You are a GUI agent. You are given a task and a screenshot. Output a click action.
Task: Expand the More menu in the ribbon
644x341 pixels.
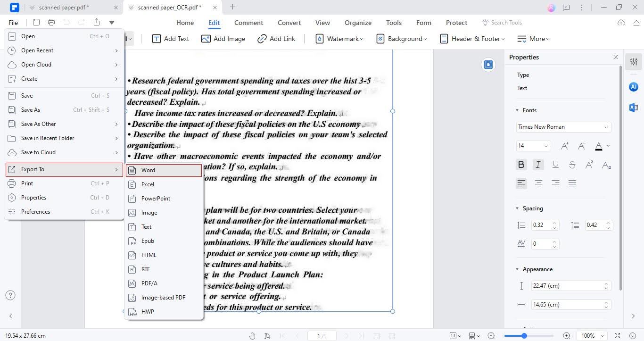(533, 39)
